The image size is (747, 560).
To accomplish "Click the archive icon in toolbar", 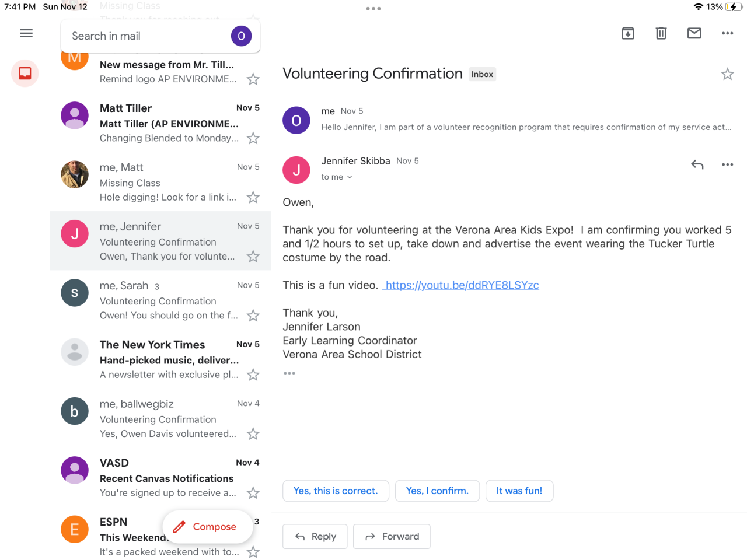I will [628, 33].
